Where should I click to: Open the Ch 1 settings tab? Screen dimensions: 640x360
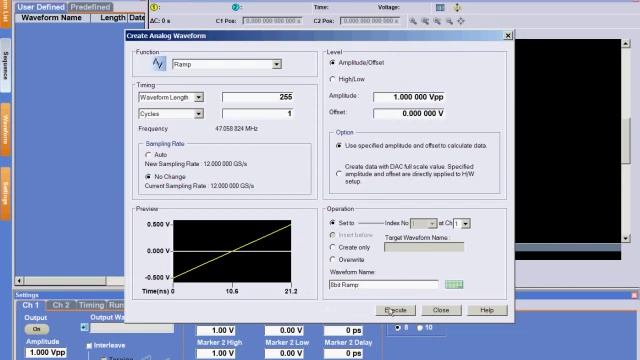(31, 305)
